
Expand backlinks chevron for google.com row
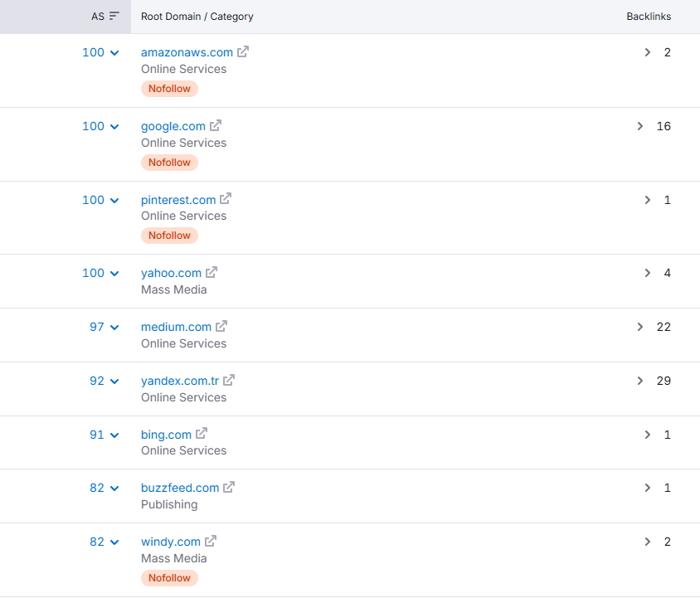(639, 126)
